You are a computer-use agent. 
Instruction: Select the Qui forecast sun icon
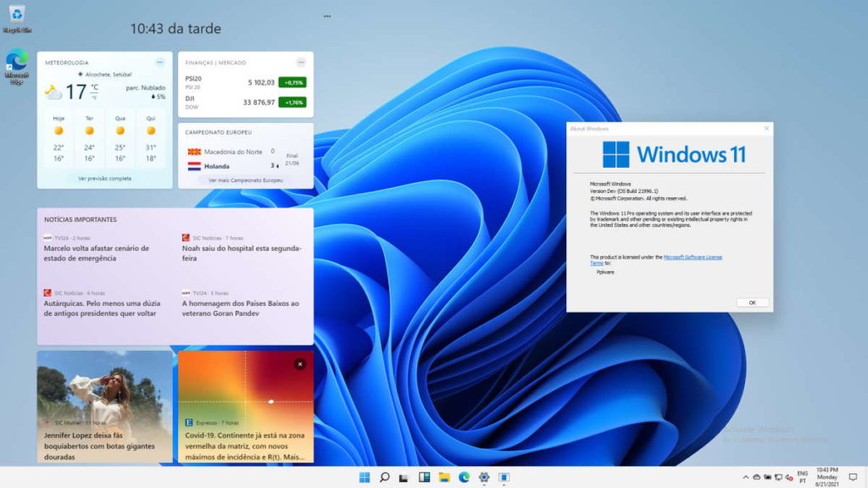tap(151, 131)
